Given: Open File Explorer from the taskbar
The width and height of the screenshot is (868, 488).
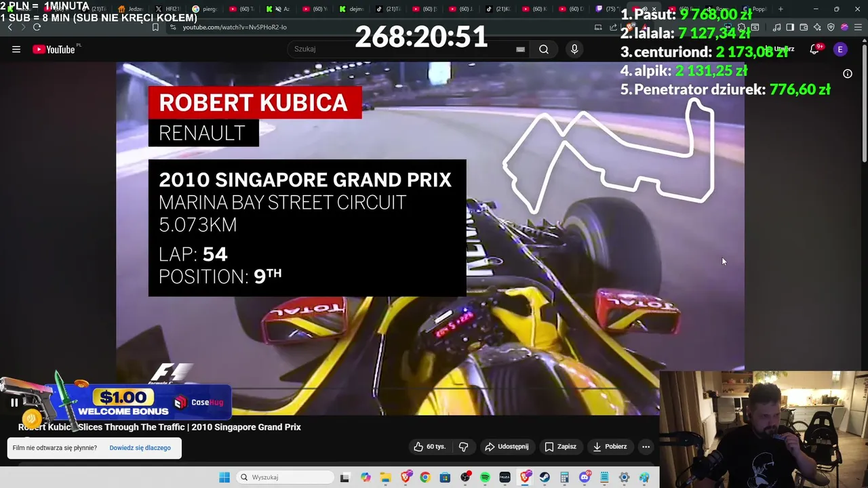Looking at the screenshot, I should 385,477.
